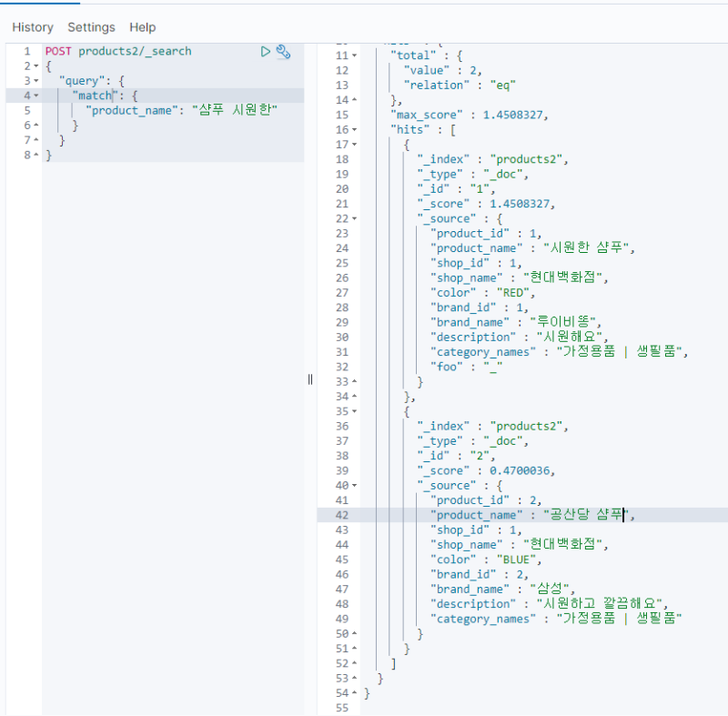Screen dimensions: 728x716
Task: Fold the "total" object in the response
Action: (x=354, y=56)
